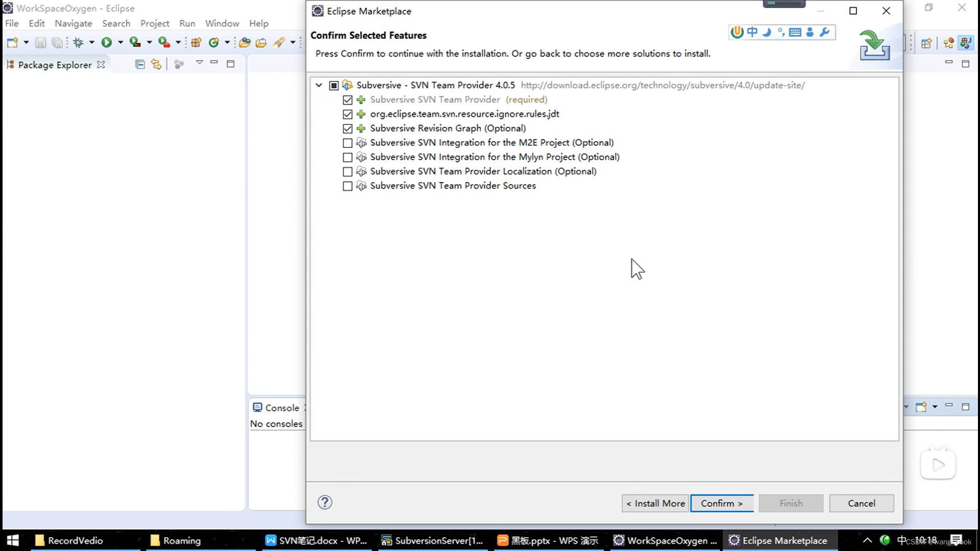Viewport: 980px width, 551px height.
Task: Open the Edit menu
Action: click(x=37, y=23)
